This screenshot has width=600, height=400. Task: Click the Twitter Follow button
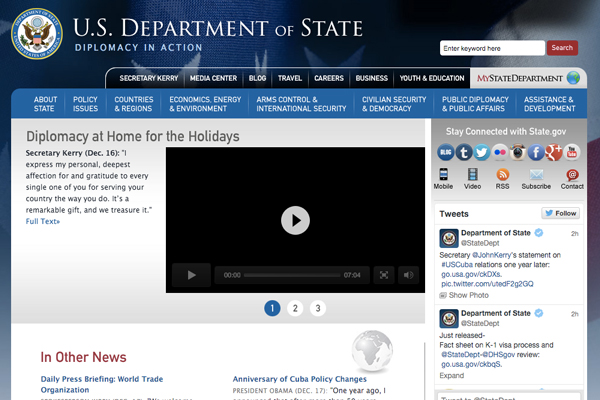(x=560, y=213)
